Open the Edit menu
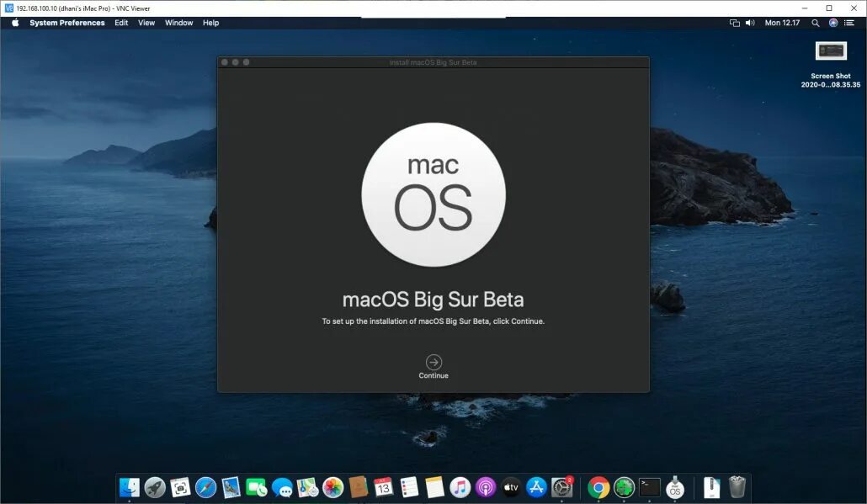The width and height of the screenshot is (867, 504). [121, 23]
